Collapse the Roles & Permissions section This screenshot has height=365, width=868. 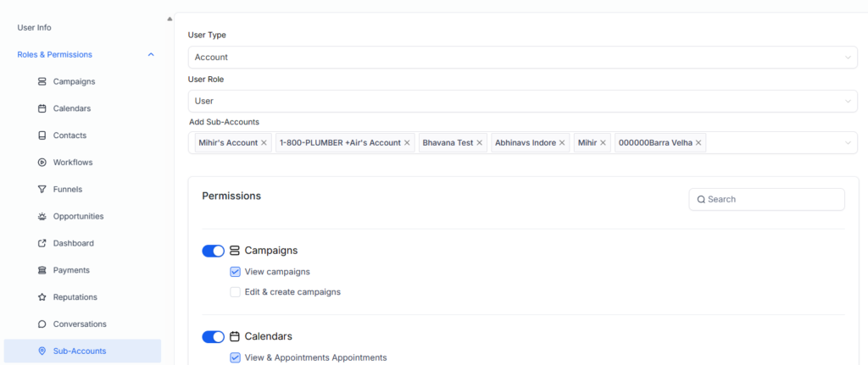click(151, 55)
